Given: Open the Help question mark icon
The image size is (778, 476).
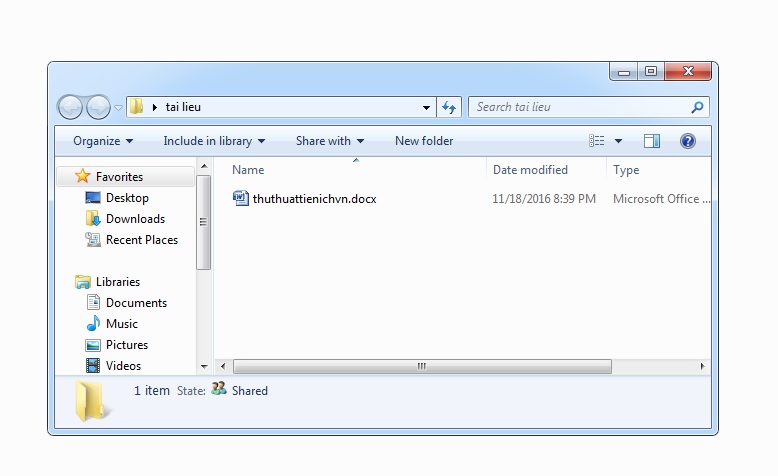Looking at the screenshot, I should (688, 141).
